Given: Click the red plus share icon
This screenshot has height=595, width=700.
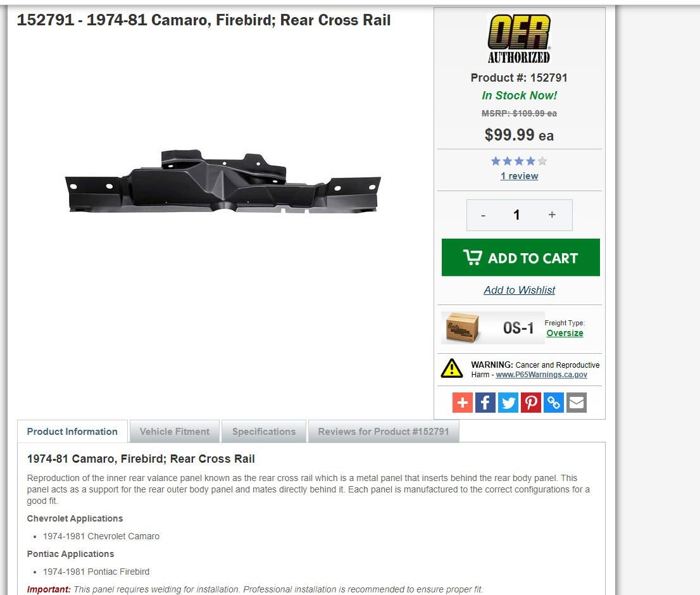Looking at the screenshot, I should [462, 403].
